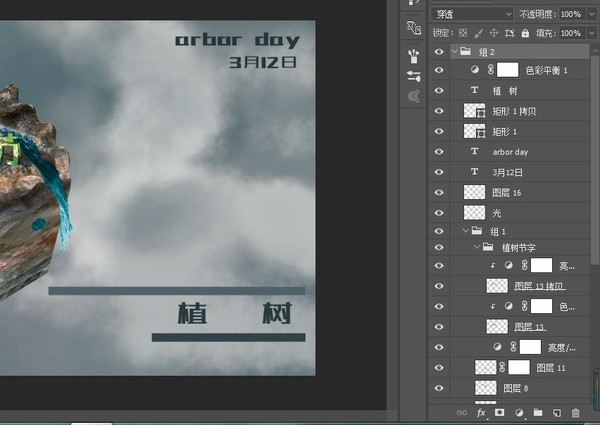Toggle visibility of 色彩平衡 1 layer

[439, 70]
